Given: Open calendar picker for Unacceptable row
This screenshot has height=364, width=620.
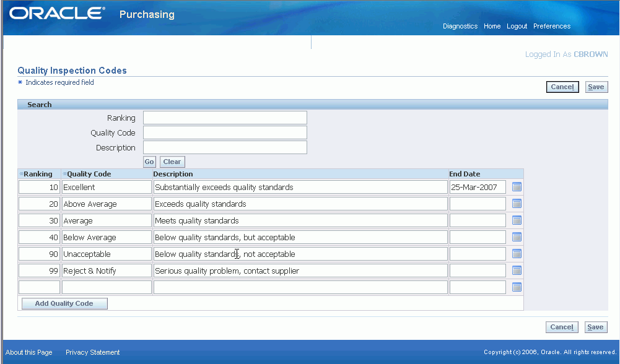Looking at the screenshot, I should (x=517, y=254).
